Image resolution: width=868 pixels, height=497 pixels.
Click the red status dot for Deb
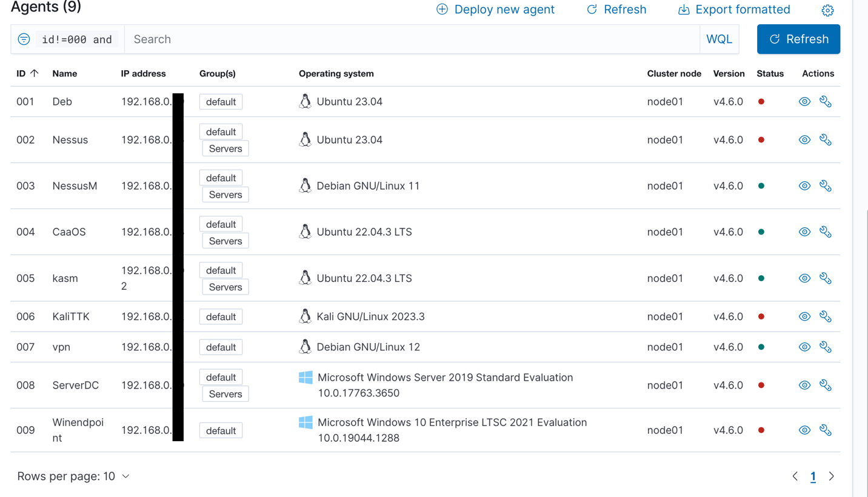pyautogui.click(x=761, y=102)
